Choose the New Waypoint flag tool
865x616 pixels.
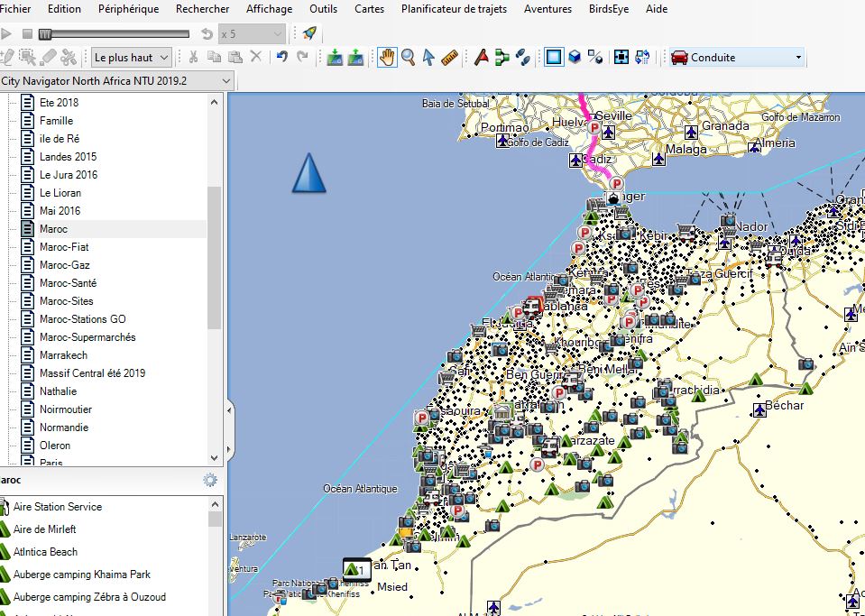(482, 58)
